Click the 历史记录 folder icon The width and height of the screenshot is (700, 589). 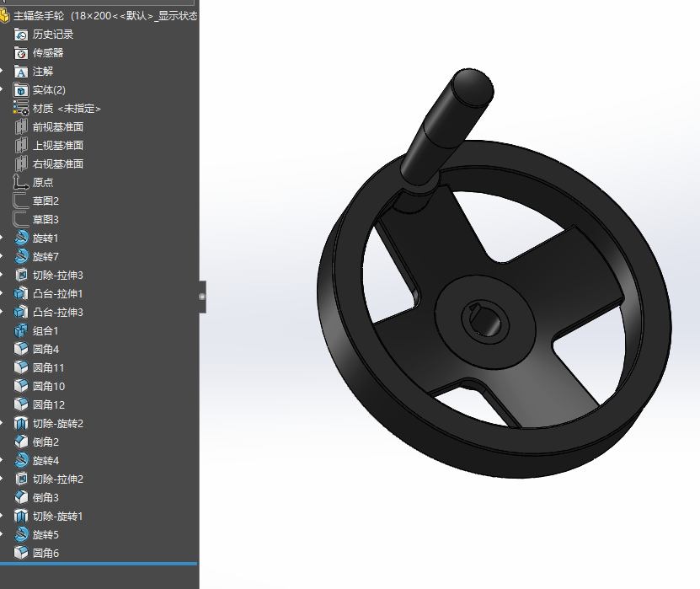click(20, 35)
